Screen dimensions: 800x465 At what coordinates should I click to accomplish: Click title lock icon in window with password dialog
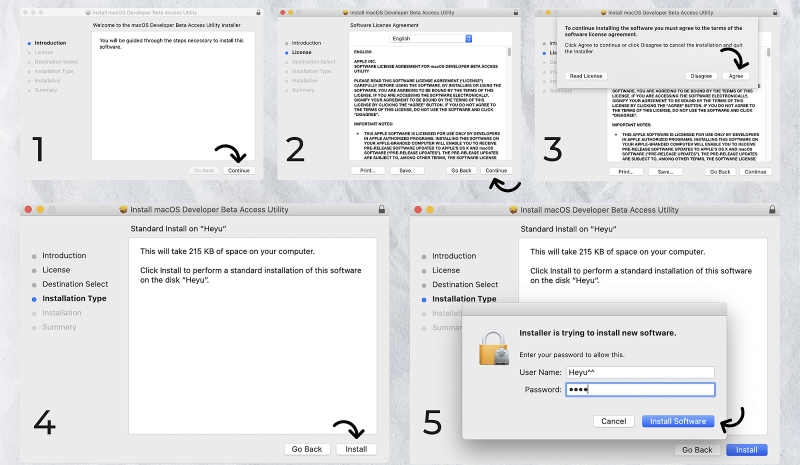[772, 210]
